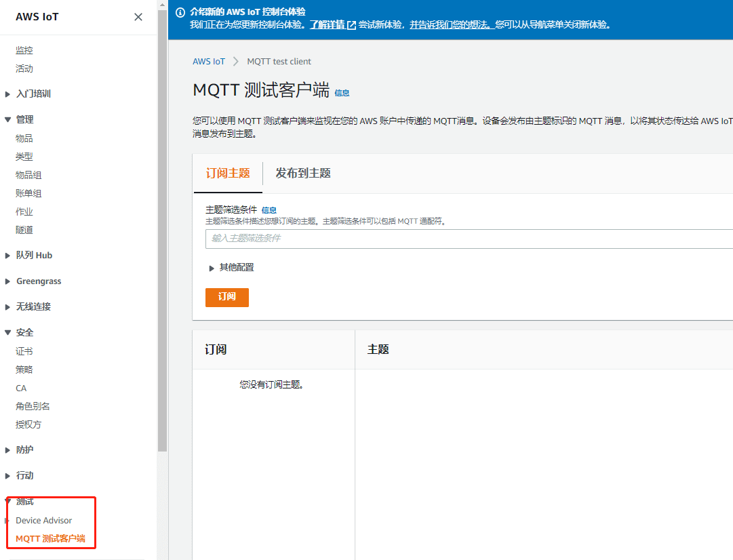The image size is (733, 560).
Task: Select CA under 安全
Action: 21,388
